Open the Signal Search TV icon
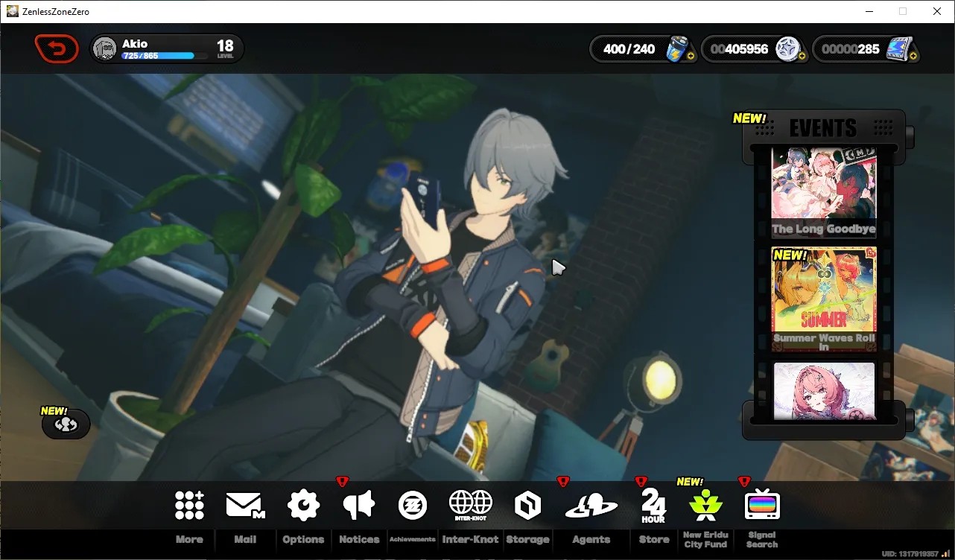Viewport: 955px width, 560px height. click(762, 506)
